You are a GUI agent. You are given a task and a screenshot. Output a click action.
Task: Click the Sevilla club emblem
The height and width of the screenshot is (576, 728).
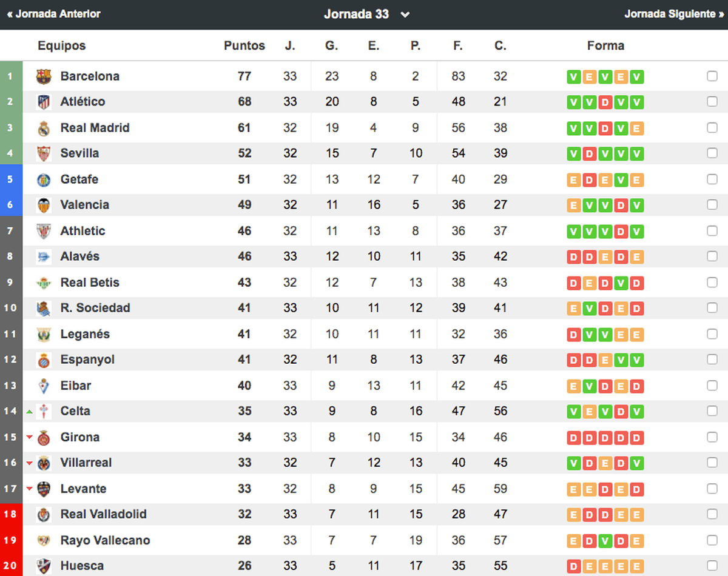pos(44,153)
